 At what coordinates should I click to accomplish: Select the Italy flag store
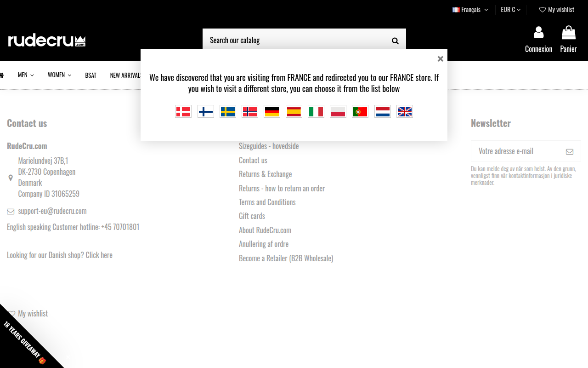(x=316, y=111)
